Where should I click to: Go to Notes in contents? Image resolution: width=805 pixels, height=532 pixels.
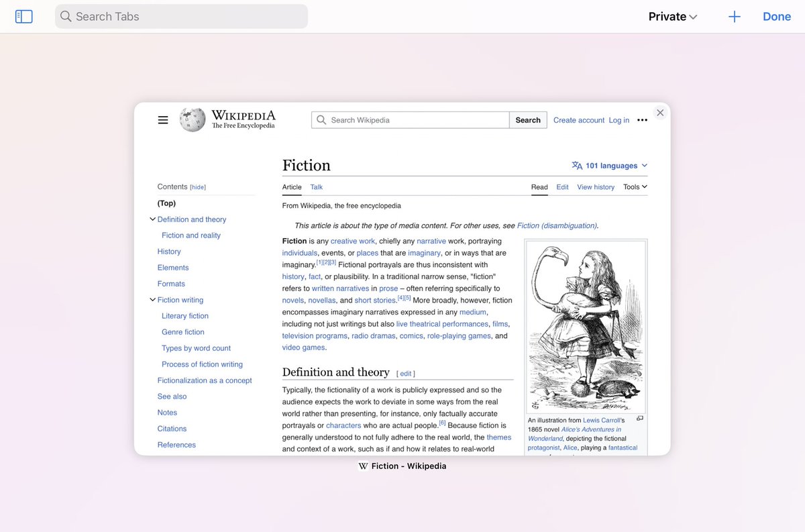pyautogui.click(x=167, y=413)
